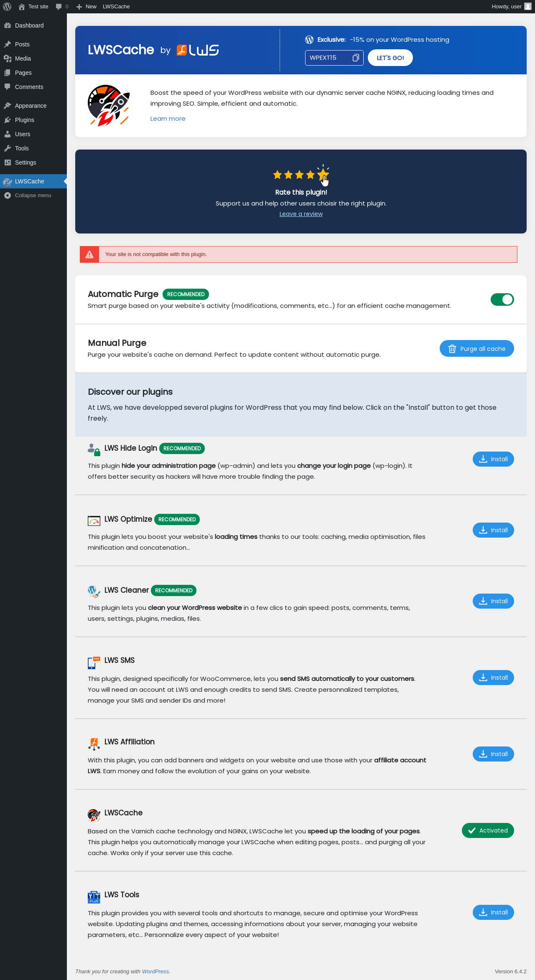Open the New content dropdown
Viewport: 535px width, 980px height.
[x=87, y=7]
